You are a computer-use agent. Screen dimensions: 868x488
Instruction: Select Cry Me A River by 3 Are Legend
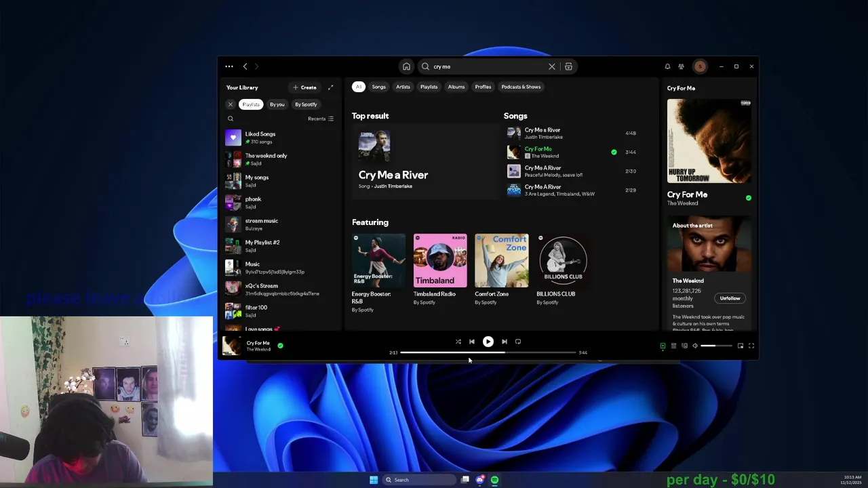coord(573,190)
